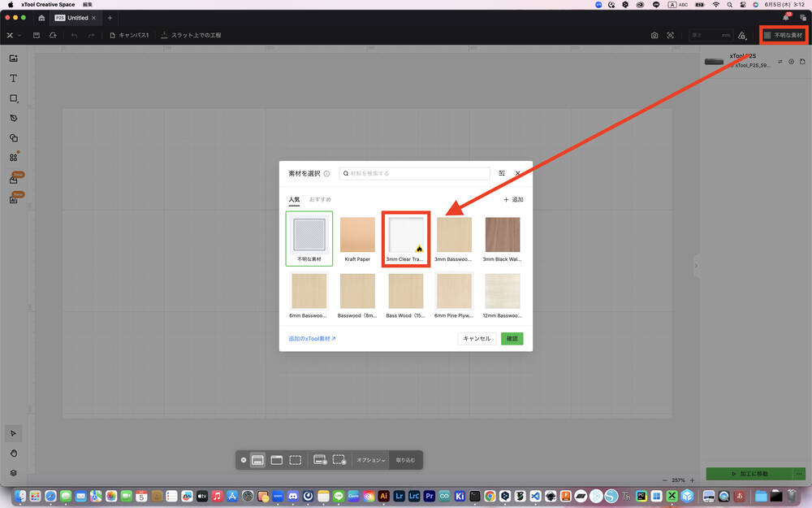
Task: Close the 素材を選択 dialog
Action: click(517, 173)
